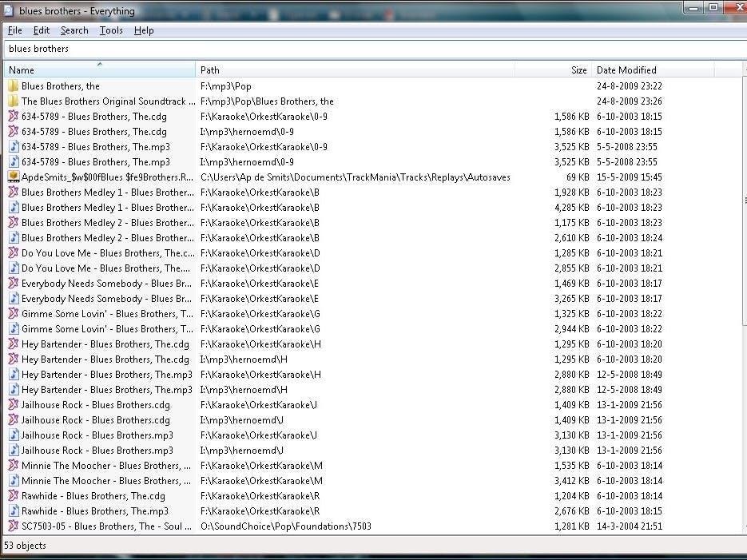Image resolution: width=747 pixels, height=560 pixels.
Task: Click the music icon of the 2,944 KB Gimme Some Lovin' file
Action: click(x=14, y=329)
